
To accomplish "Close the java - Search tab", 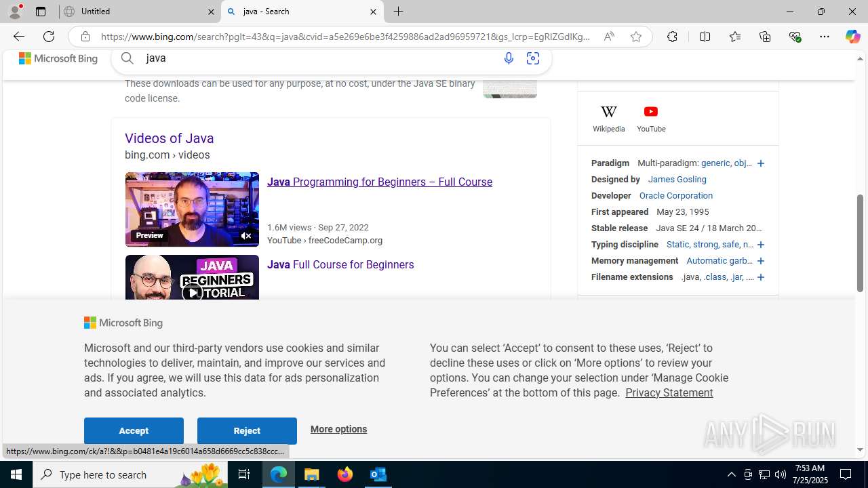I will click(373, 12).
